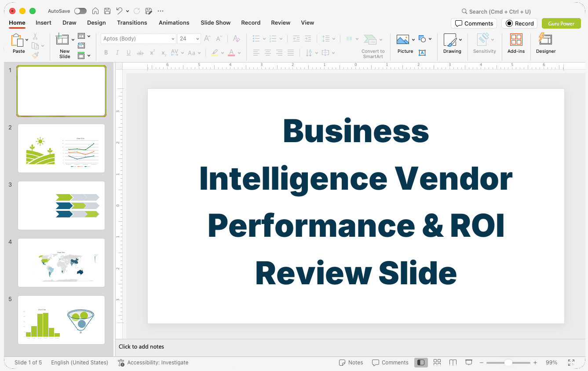
Task: Decrease list indent level
Action: tap(296, 39)
